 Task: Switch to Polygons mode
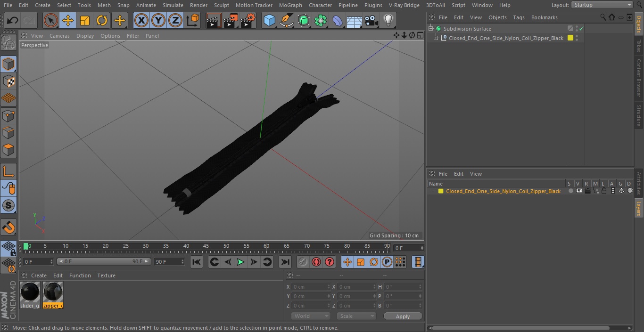pos(8,150)
